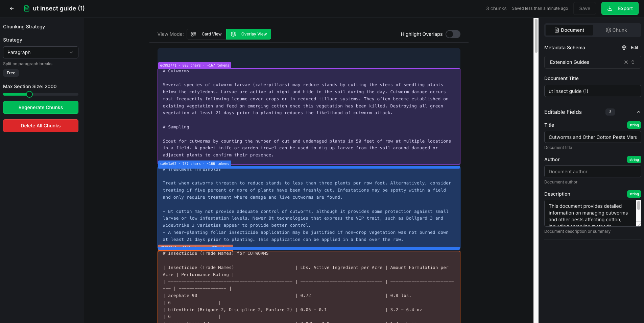
Task: Click the green document icon beside the title
Action: 26,8
